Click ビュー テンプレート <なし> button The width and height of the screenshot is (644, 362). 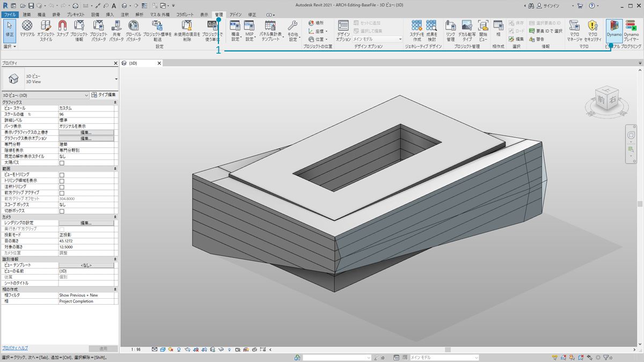pos(86,265)
